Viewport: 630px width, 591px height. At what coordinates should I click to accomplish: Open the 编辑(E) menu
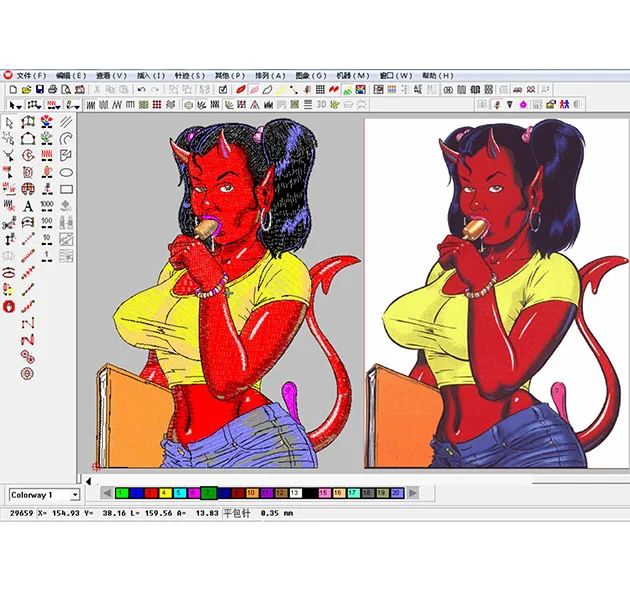pos(71,76)
